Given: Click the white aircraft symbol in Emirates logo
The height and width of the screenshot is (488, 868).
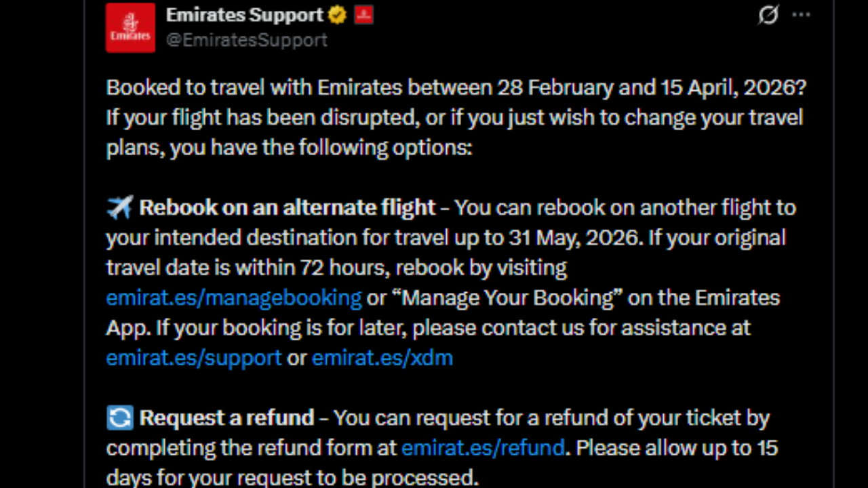Looking at the screenshot, I should click(x=130, y=19).
